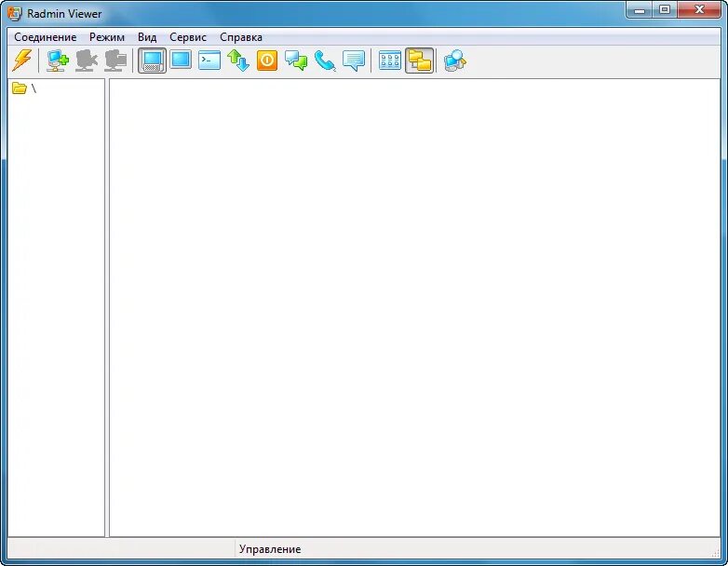728x566 pixels.
Task: Minimize the Radmin Viewer window
Action: click(640, 9)
